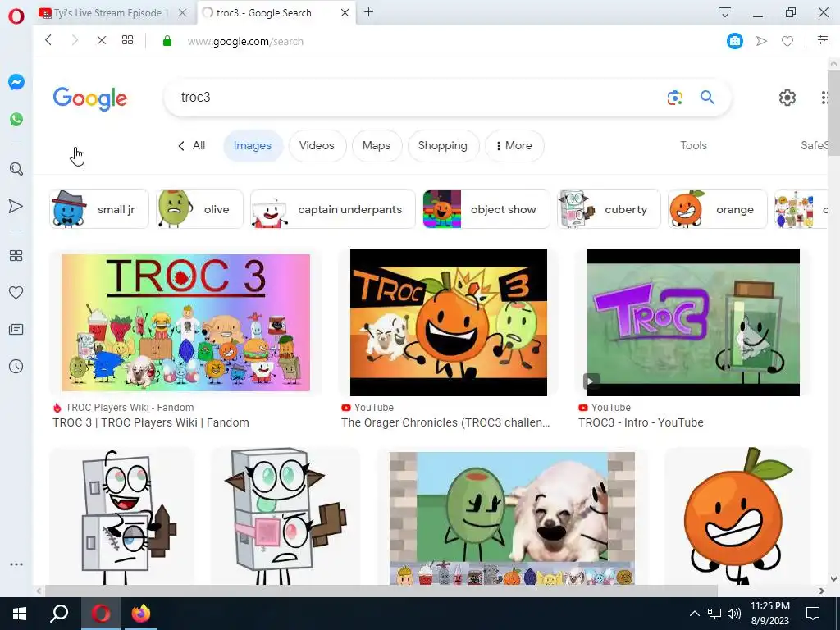
Task: Open Windows taskbar search
Action: tap(59, 614)
